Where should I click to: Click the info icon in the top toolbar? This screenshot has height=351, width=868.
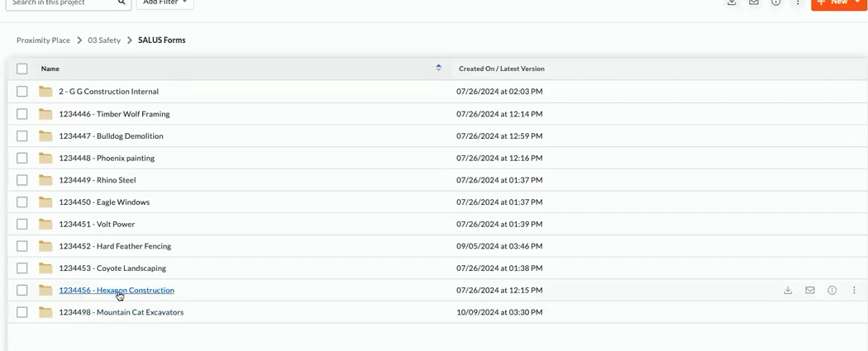coord(775,2)
